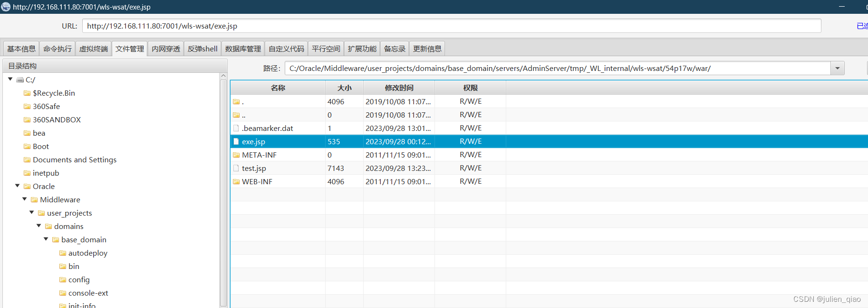
Task: Click the Oracle folder icon
Action: pyautogui.click(x=27, y=187)
